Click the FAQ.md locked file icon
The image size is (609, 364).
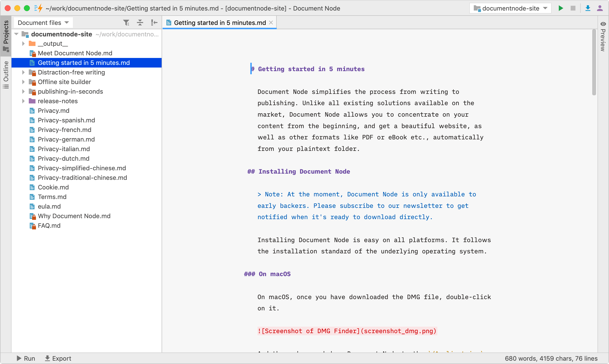[32, 226]
